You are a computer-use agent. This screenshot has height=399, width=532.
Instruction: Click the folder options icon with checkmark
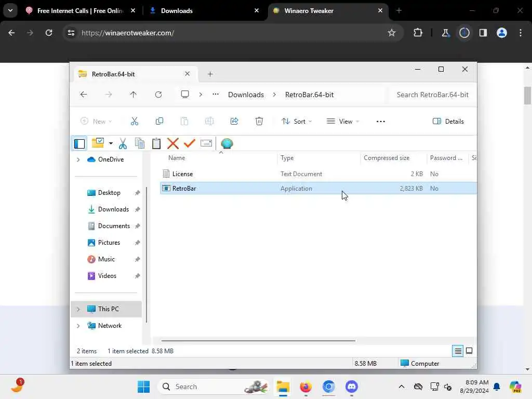(x=98, y=143)
